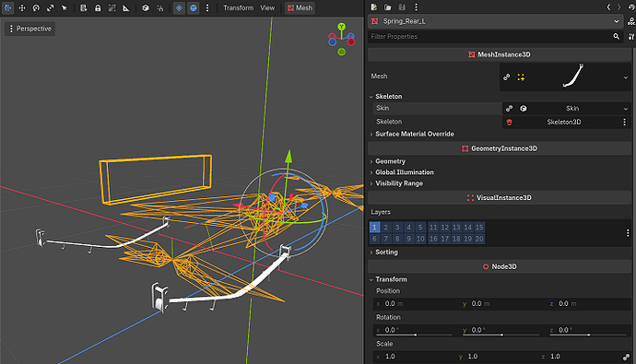
Task: Click the lock selected node icon
Action: click(98, 7)
